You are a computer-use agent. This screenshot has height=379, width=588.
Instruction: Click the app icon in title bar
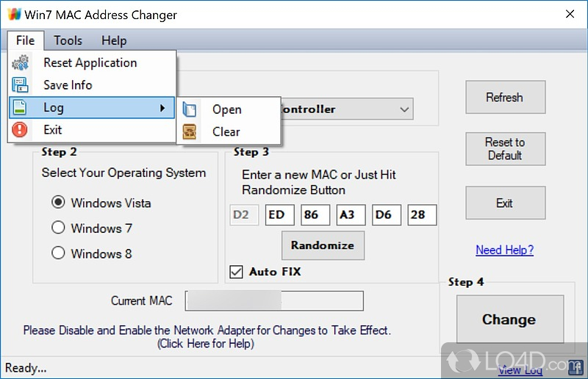tap(14, 14)
